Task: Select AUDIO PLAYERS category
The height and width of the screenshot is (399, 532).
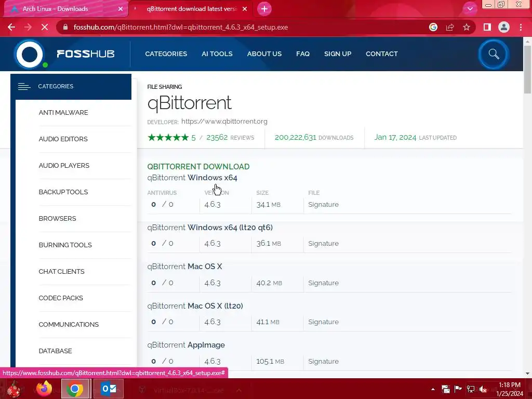Action: click(x=64, y=166)
